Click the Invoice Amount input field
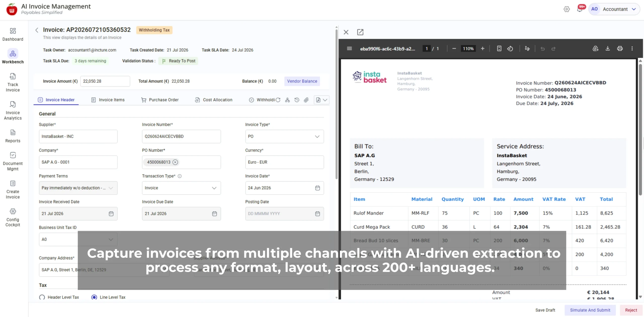 point(105,81)
